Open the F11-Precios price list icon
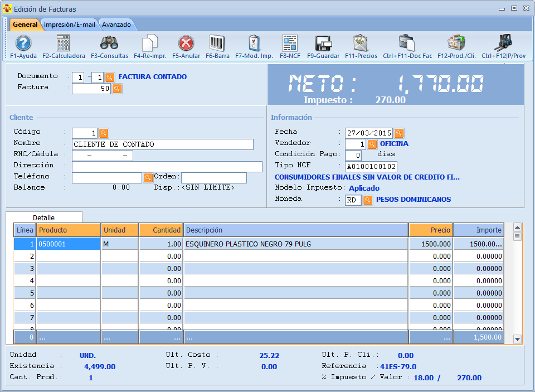 [361, 43]
